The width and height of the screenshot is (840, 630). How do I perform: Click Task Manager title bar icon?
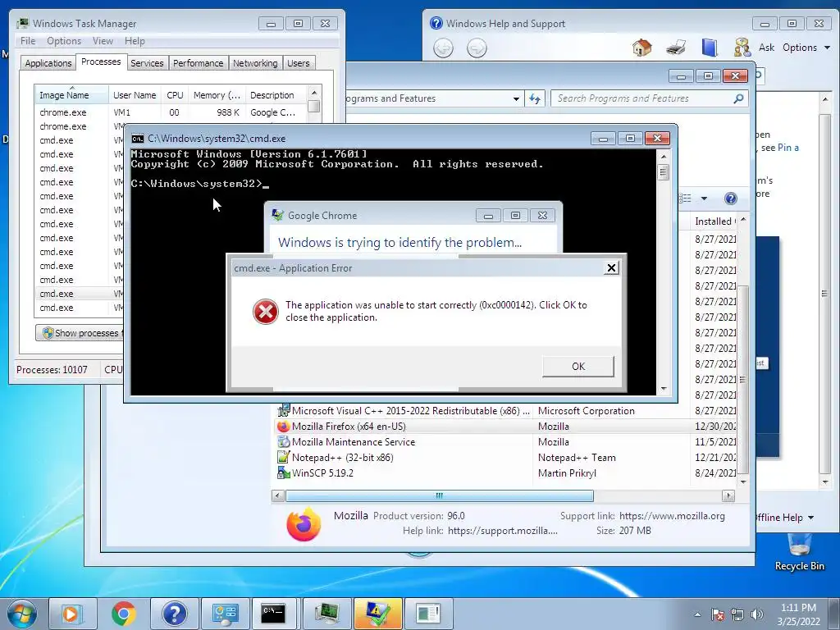22,24
